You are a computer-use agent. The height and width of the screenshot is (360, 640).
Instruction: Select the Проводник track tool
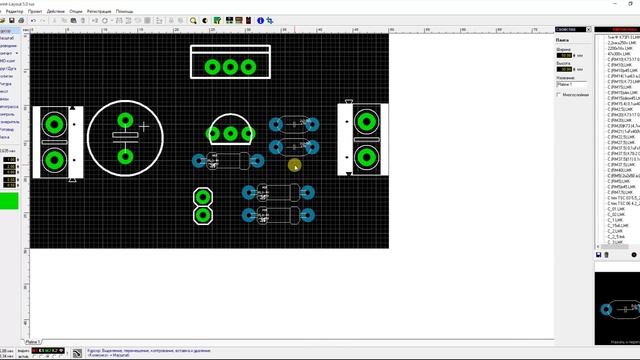click(x=9, y=46)
